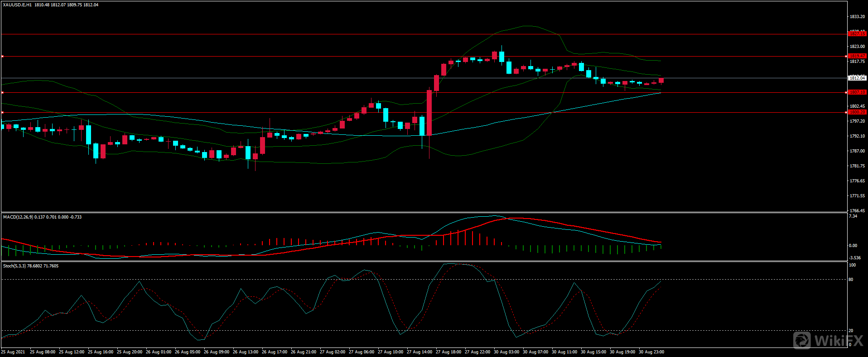Click the 27 Aug 14:00 time label
This screenshot has height=357, width=868.
[x=420, y=352]
